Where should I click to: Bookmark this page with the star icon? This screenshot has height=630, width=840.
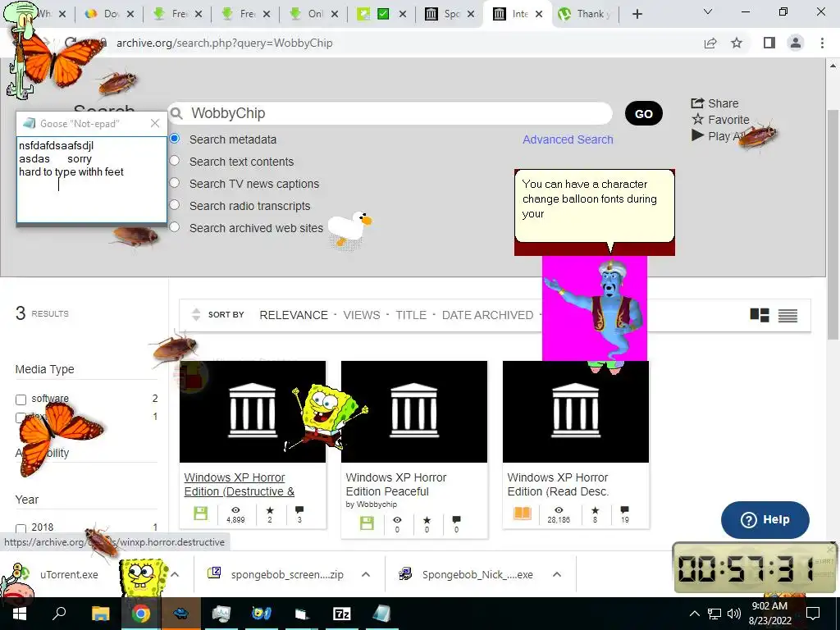pyautogui.click(x=737, y=43)
